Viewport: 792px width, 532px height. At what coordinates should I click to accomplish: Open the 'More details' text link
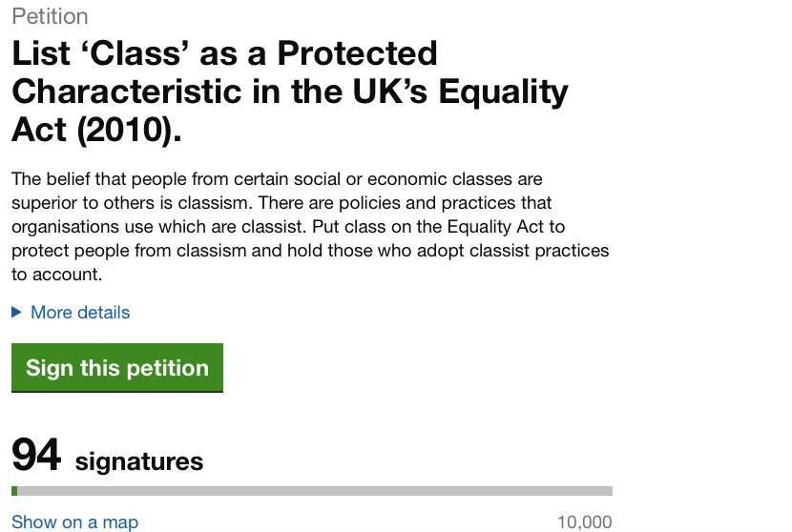(x=80, y=313)
